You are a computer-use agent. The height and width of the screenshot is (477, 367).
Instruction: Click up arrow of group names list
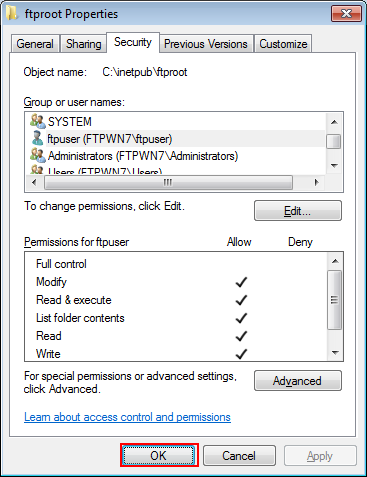pyautogui.click(x=334, y=122)
